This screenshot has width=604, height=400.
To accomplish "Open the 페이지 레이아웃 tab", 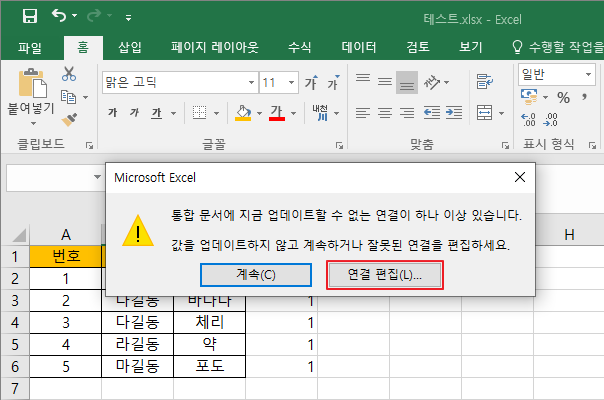I will pos(215,47).
